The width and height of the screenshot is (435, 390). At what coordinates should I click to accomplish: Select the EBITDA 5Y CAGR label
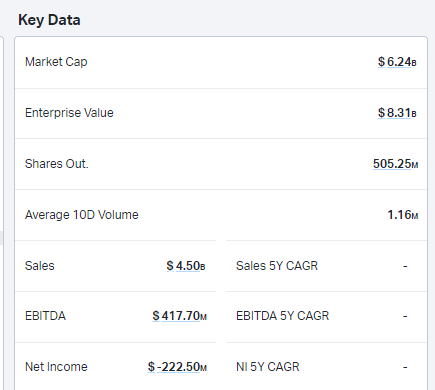[283, 316]
